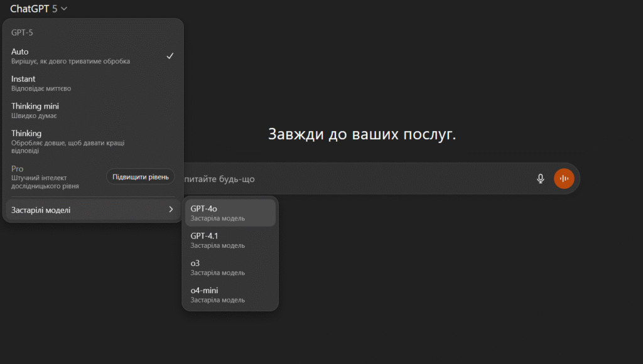The image size is (643, 364).
Task: Select the GPT-4.1 legacy model
Action: coord(230,240)
